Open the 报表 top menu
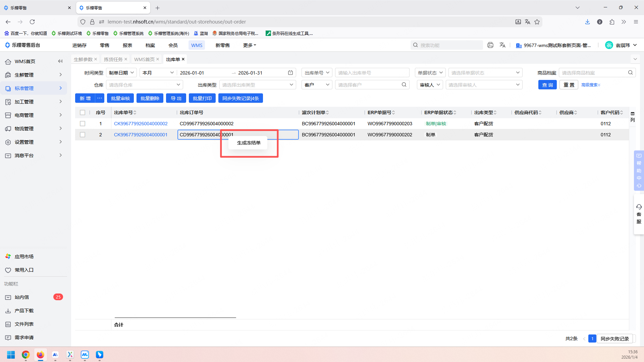The image size is (644, 362). tap(127, 45)
